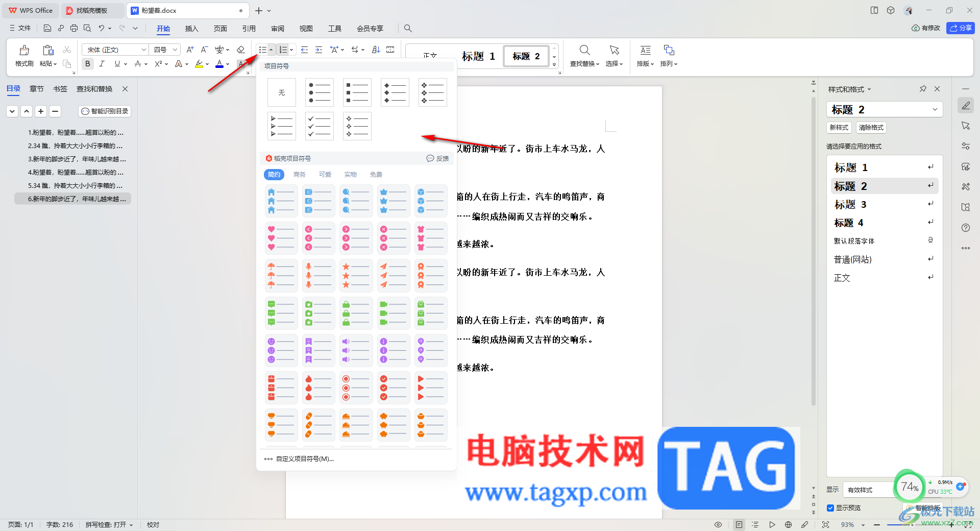This screenshot has width=980, height=531.
Task: Click the save document icon
Action: point(47,29)
